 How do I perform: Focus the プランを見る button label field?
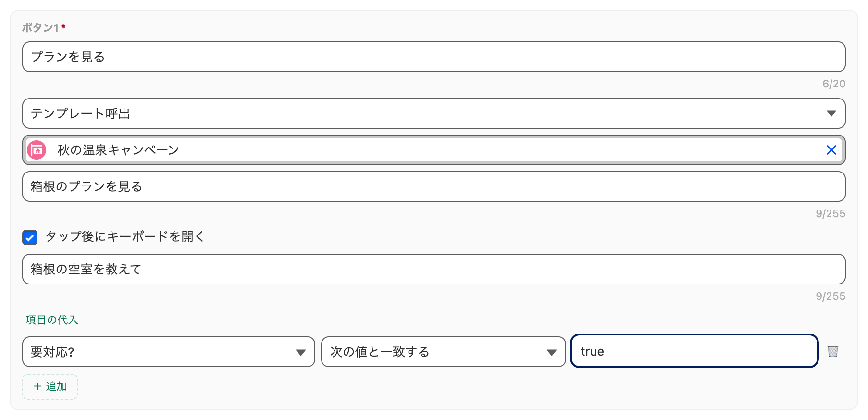(x=434, y=57)
